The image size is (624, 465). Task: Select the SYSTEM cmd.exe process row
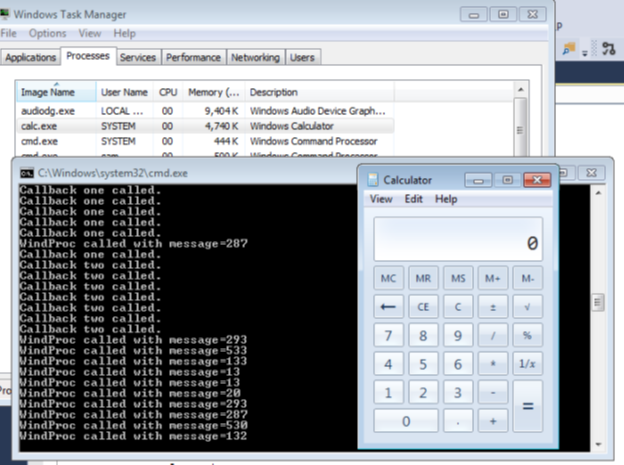click(x=205, y=141)
